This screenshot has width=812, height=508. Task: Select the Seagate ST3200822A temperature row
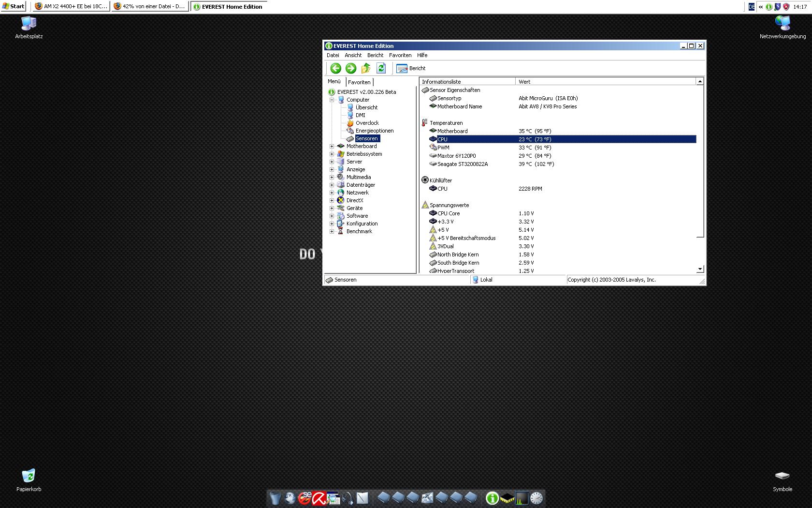pos(562,164)
